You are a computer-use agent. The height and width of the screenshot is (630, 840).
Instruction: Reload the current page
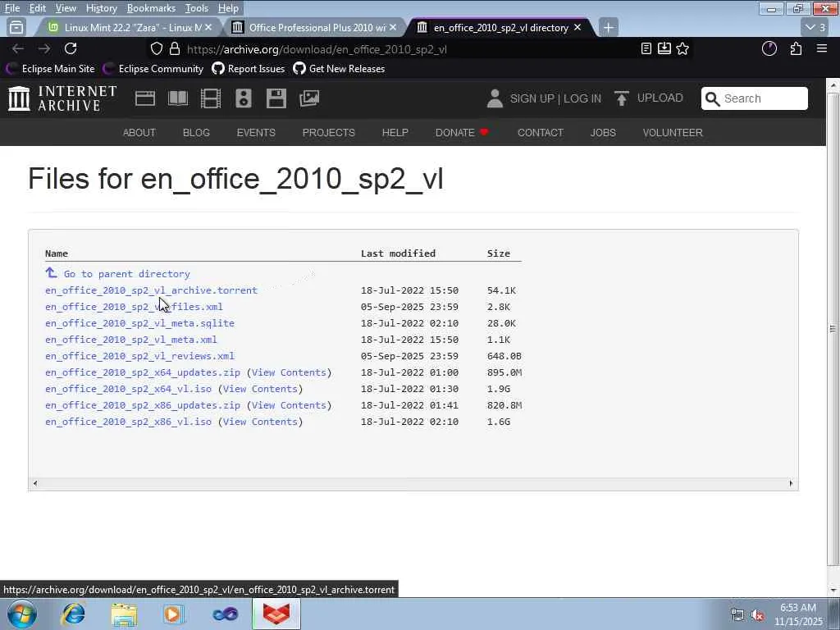71,48
